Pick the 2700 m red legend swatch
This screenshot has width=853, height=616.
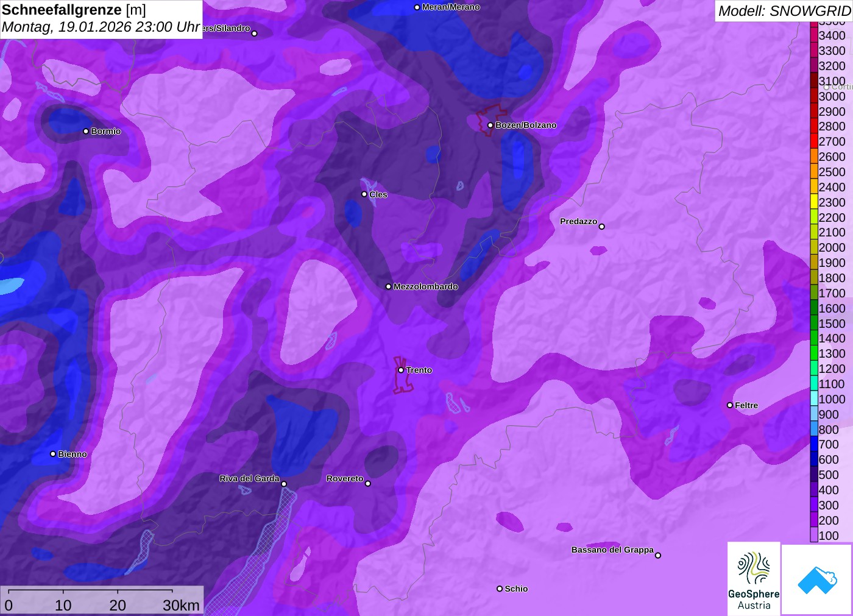(814, 141)
